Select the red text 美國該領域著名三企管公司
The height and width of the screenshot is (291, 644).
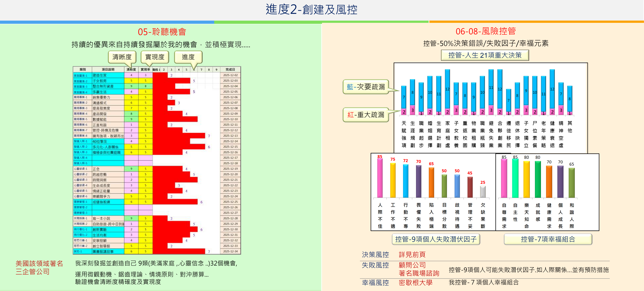tap(39, 268)
